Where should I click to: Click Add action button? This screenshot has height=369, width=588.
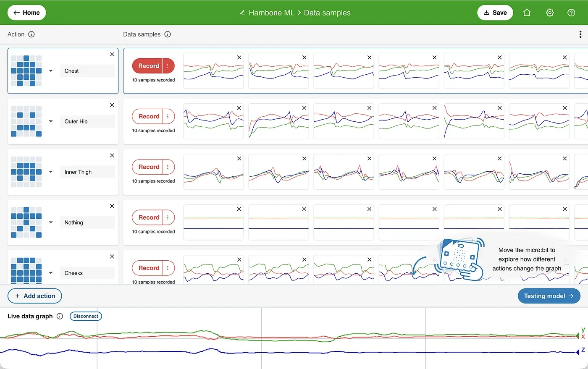point(35,296)
